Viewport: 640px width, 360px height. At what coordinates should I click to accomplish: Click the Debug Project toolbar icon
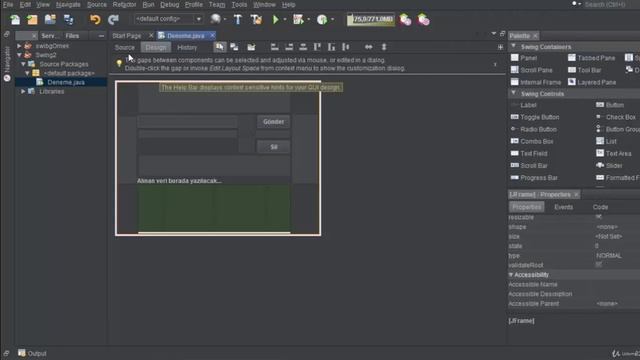[298, 19]
